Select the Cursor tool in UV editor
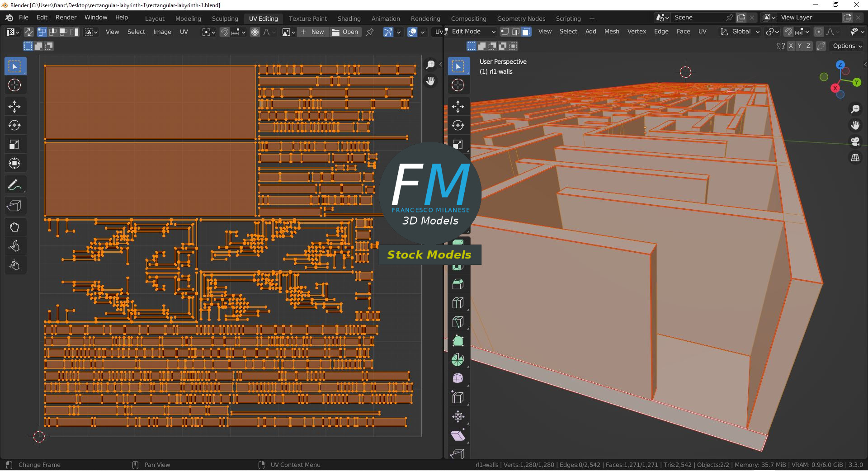This screenshot has height=471, width=868. [14, 85]
